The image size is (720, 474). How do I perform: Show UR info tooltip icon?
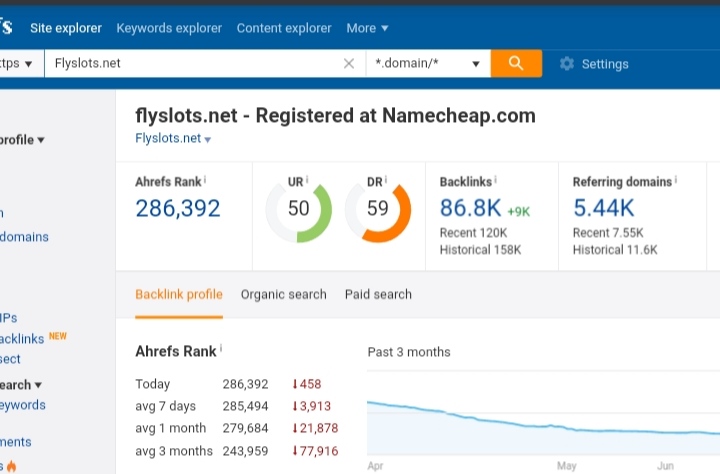point(307,180)
